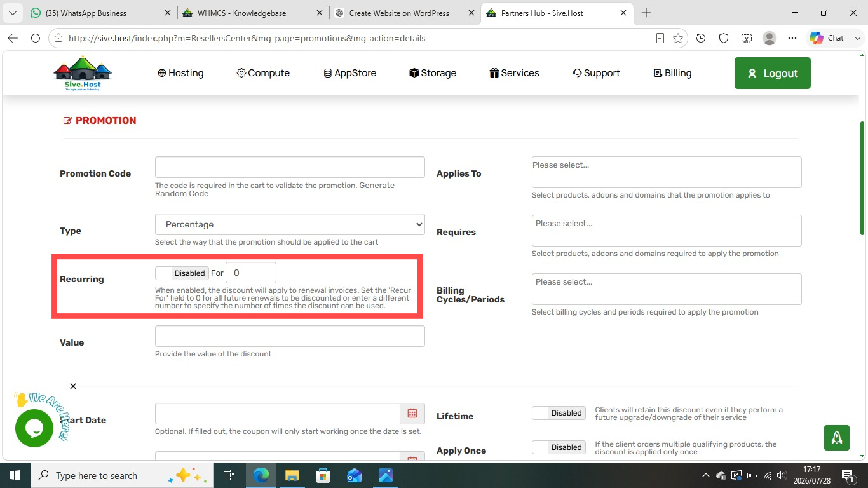
Task: Open Copilot Chat button
Action: pyautogui.click(x=827, y=38)
